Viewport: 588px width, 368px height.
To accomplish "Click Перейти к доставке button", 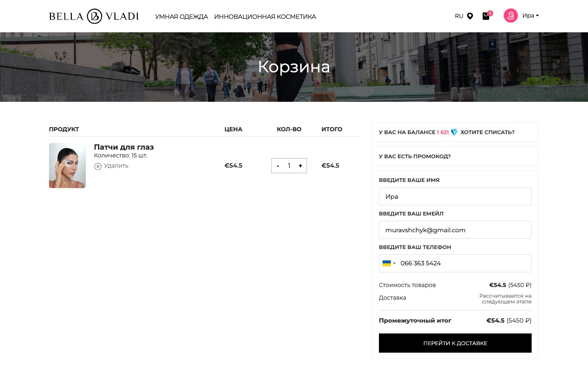I will point(455,343).
